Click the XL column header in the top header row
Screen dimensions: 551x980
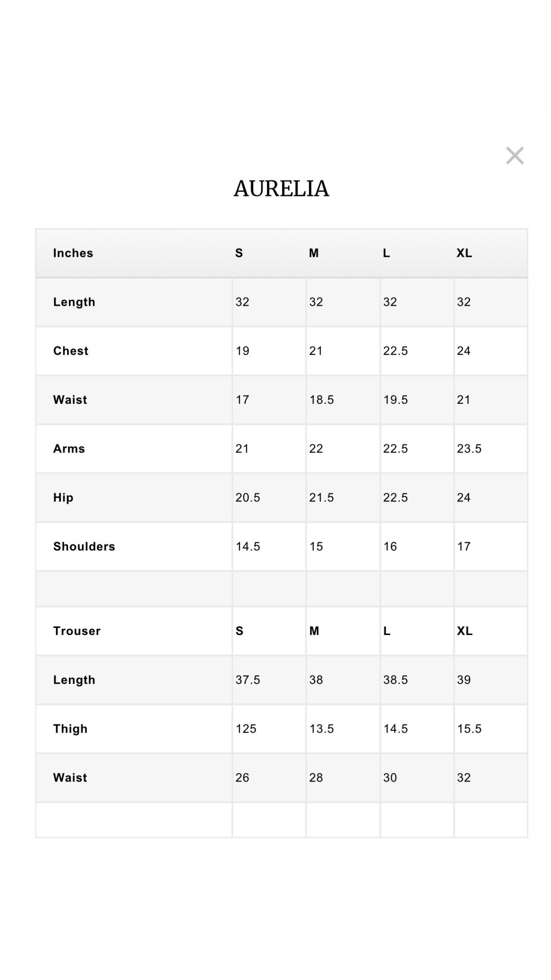click(464, 253)
